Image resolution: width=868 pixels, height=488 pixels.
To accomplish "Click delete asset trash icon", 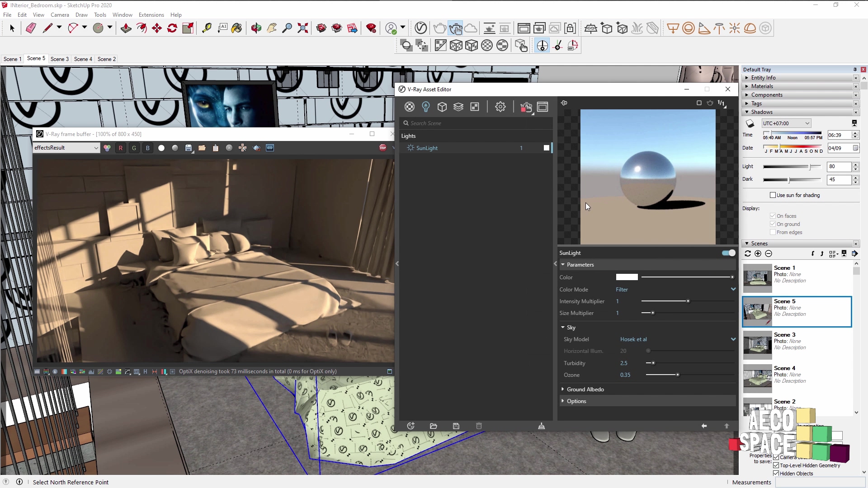I will 479,426.
